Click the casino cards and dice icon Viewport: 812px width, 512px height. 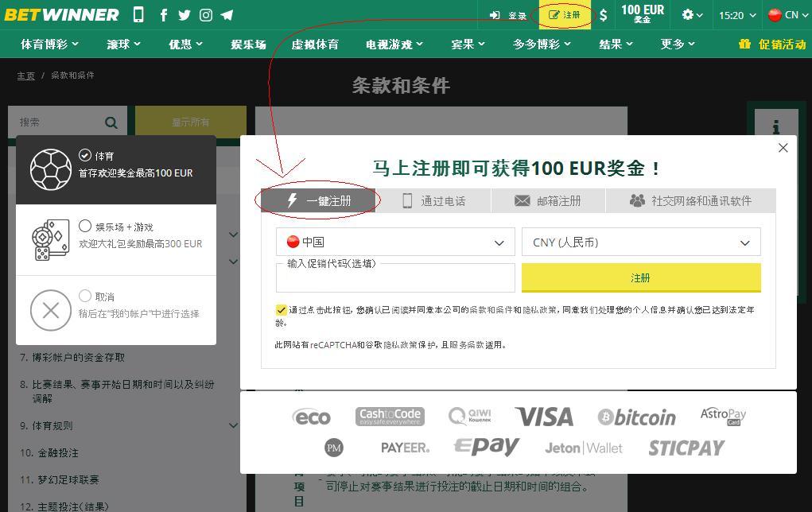click(50, 239)
